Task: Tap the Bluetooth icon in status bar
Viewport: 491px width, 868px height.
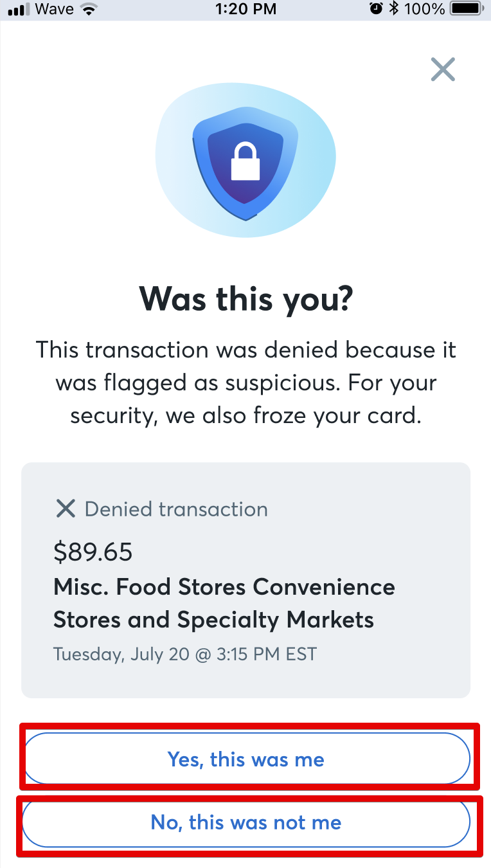Action: point(394,9)
